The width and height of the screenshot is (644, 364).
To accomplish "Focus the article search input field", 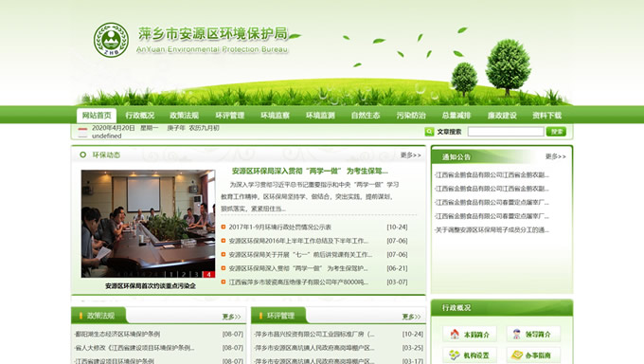I will click(x=506, y=132).
